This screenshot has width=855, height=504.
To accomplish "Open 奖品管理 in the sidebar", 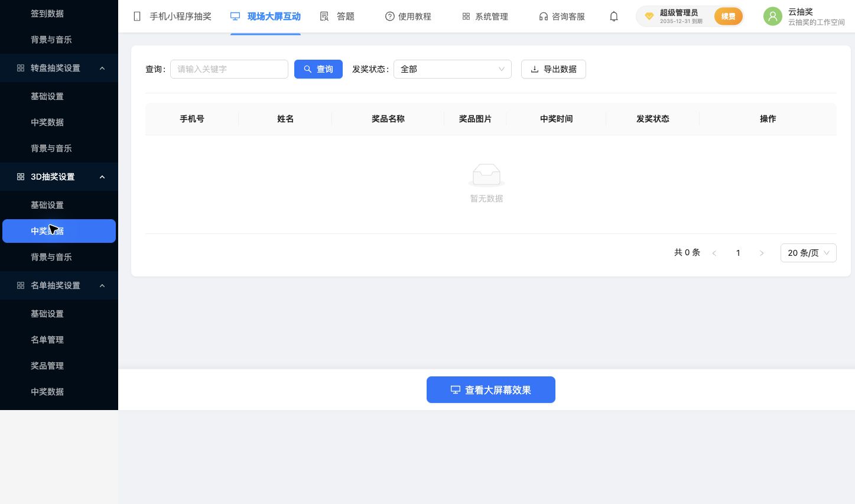I will click(47, 366).
